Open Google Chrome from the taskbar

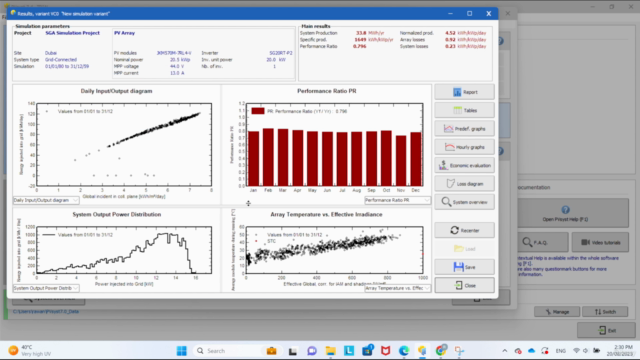(x=440, y=351)
